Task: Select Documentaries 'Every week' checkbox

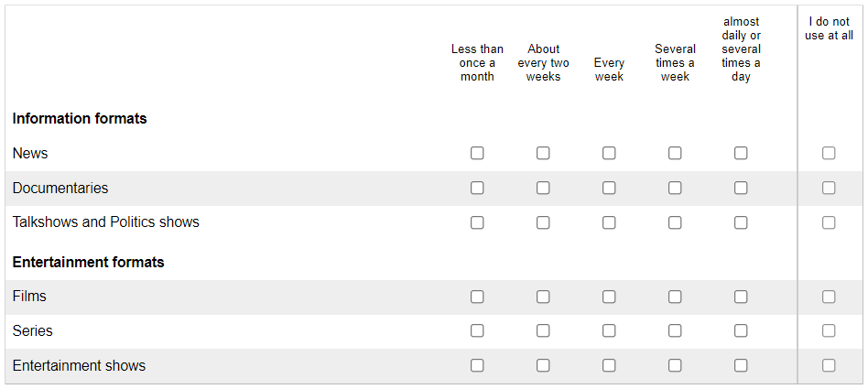Action: pyautogui.click(x=608, y=189)
